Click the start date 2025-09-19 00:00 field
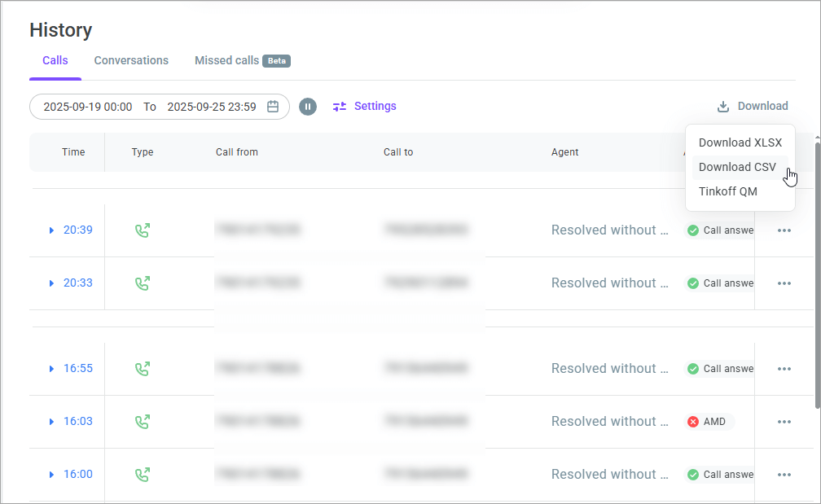 click(x=88, y=107)
